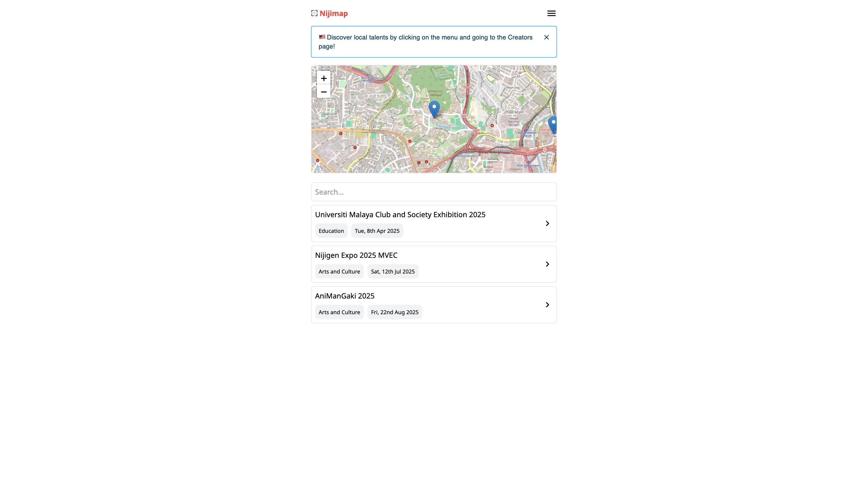Expand chevron for AniManGaki 2025
The image size is (868, 488).
[547, 305]
